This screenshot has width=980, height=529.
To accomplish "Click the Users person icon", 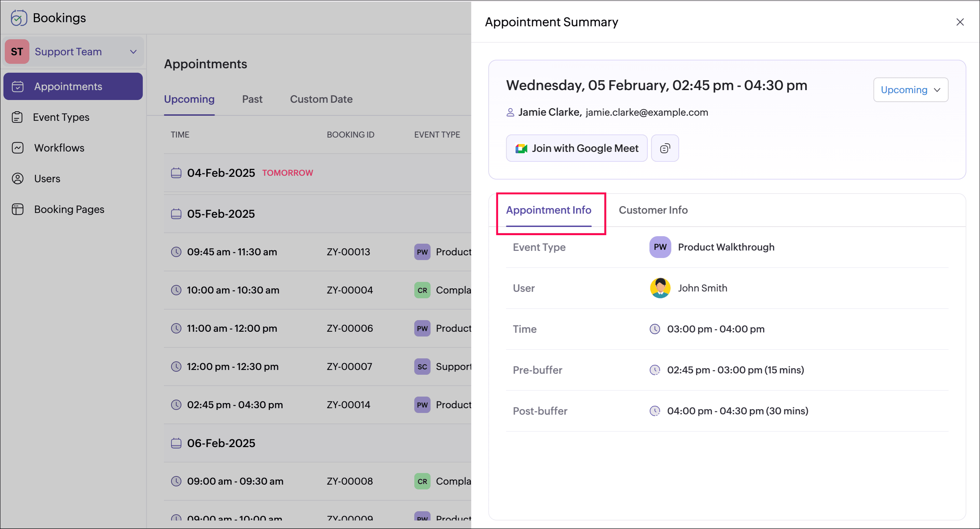I will pyautogui.click(x=17, y=178).
